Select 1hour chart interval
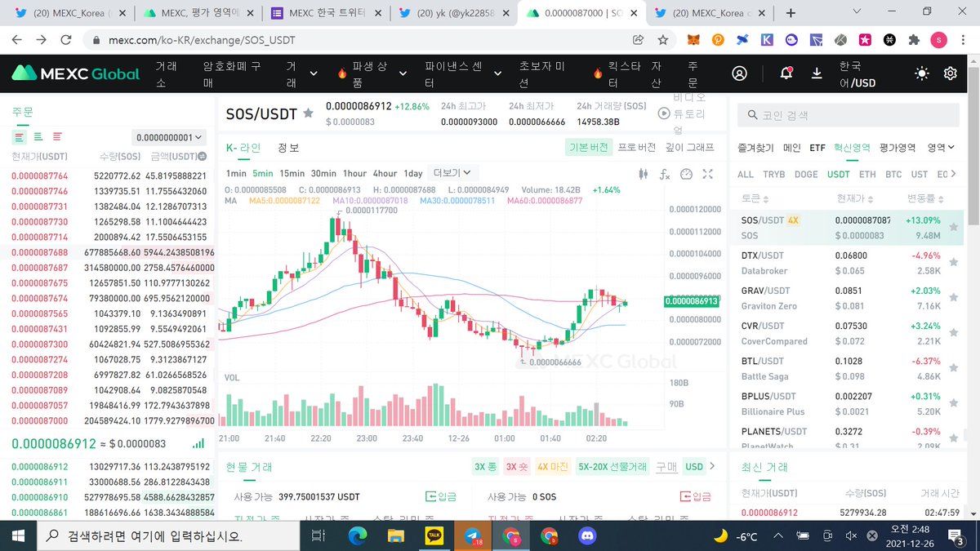This screenshot has height=551, width=980. (x=354, y=173)
